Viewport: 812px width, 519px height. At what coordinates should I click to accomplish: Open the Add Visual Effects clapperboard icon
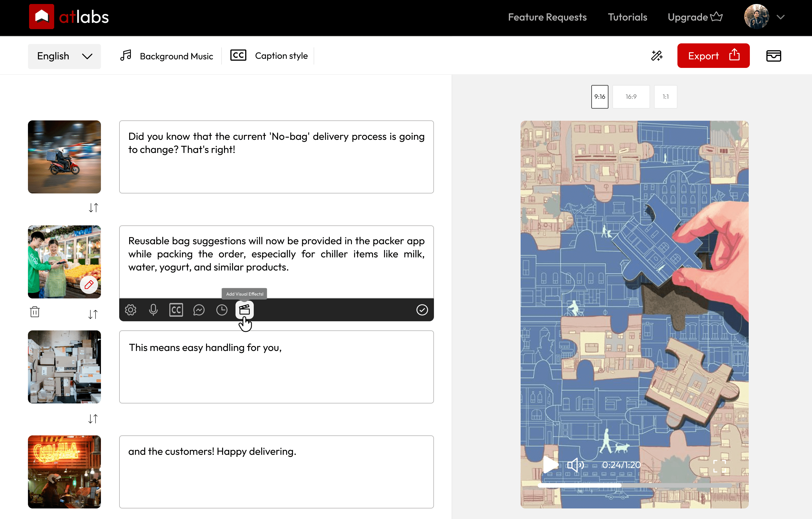244,310
